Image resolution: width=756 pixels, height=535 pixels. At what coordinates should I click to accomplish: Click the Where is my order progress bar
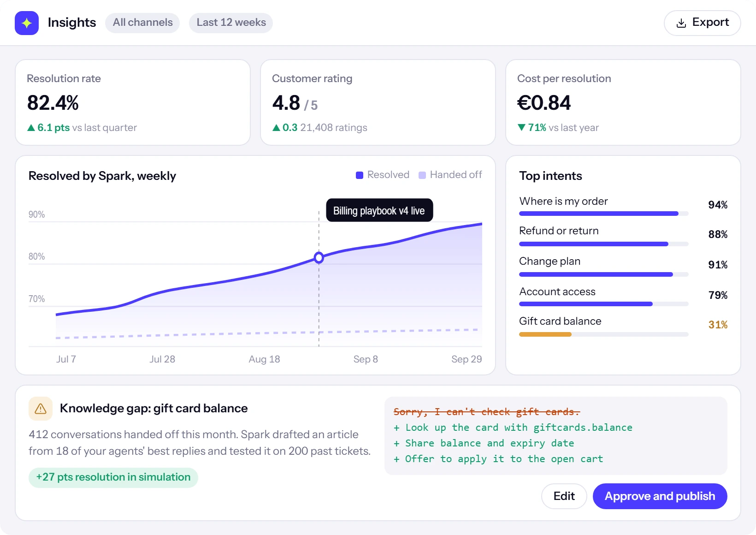(603, 214)
